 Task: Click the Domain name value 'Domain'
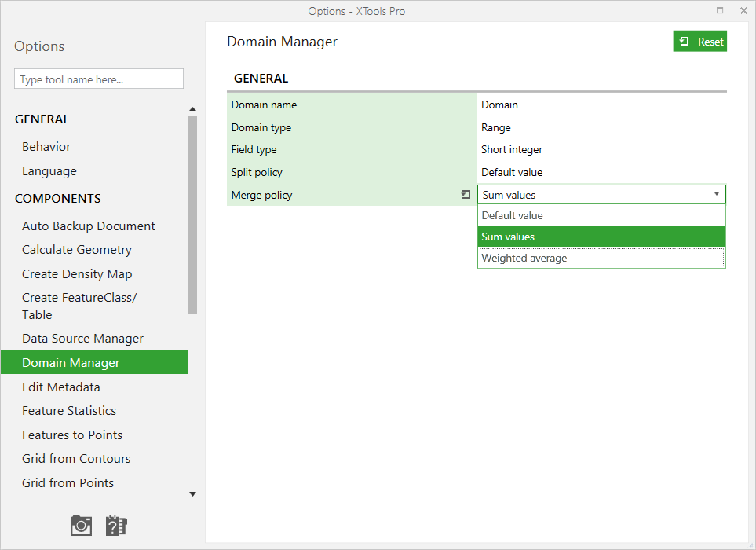[499, 104]
